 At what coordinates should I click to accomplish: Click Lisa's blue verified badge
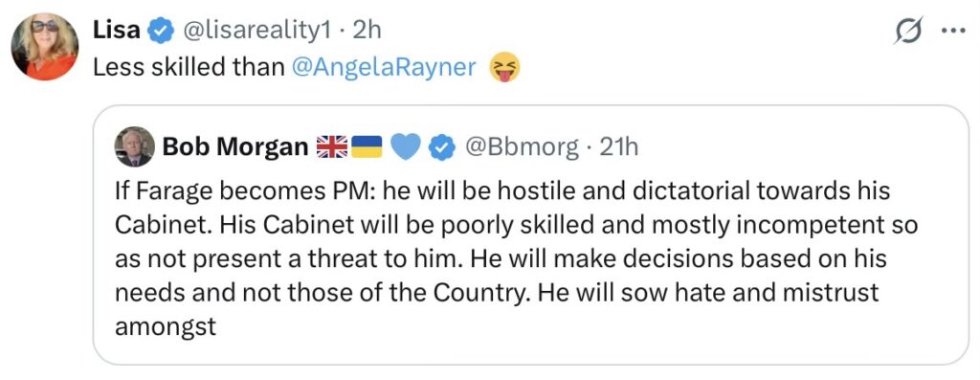161,31
